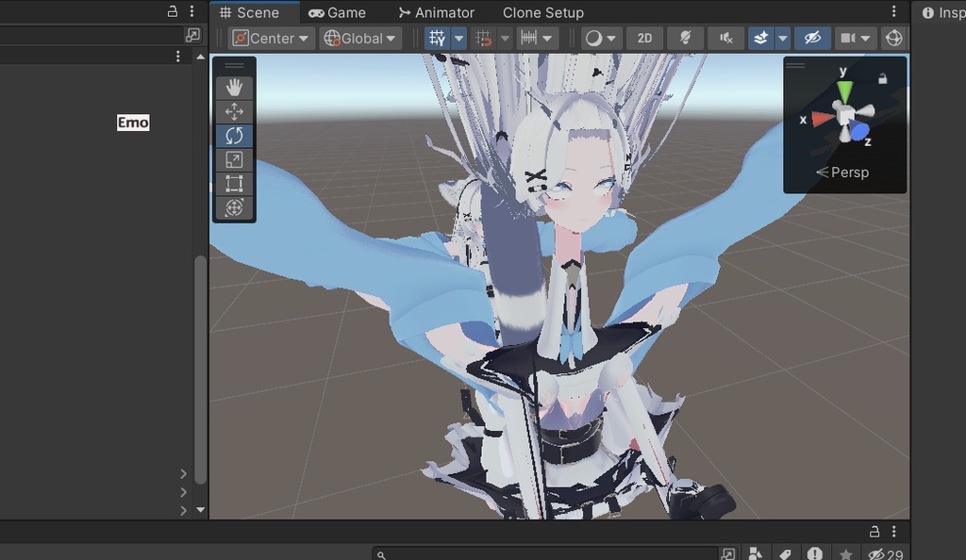
Task: Select the Hand view tool
Action: [234, 88]
